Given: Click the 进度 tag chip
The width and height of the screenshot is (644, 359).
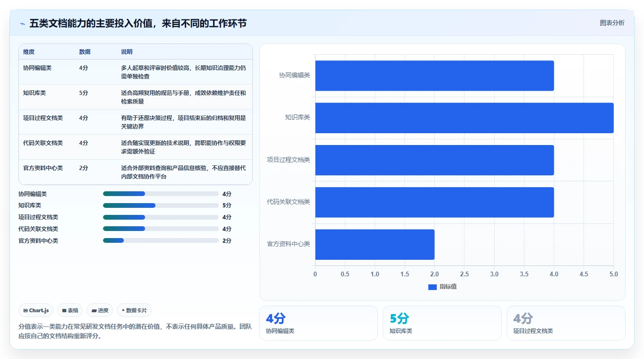Looking at the screenshot, I should pos(100,310).
